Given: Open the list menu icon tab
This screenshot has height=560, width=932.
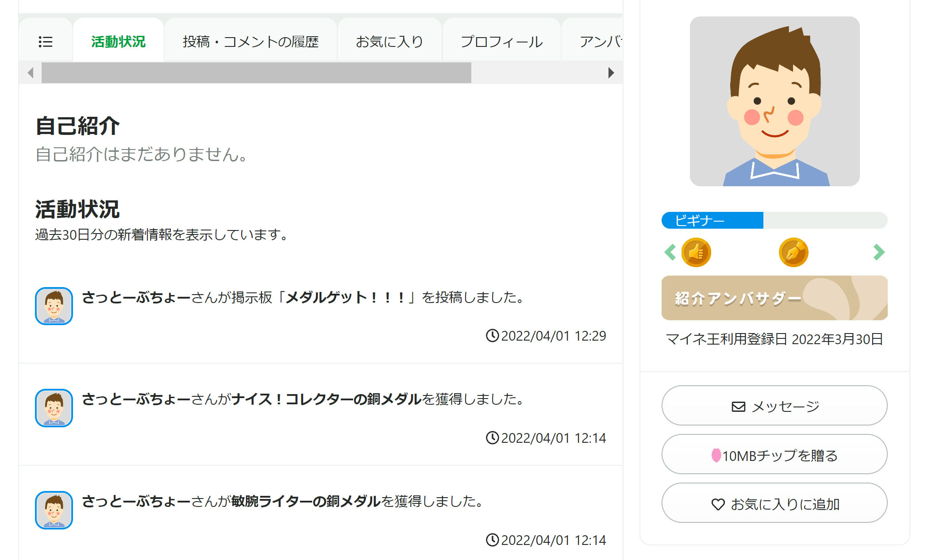Looking at the screenshot, I should point(46,42).
